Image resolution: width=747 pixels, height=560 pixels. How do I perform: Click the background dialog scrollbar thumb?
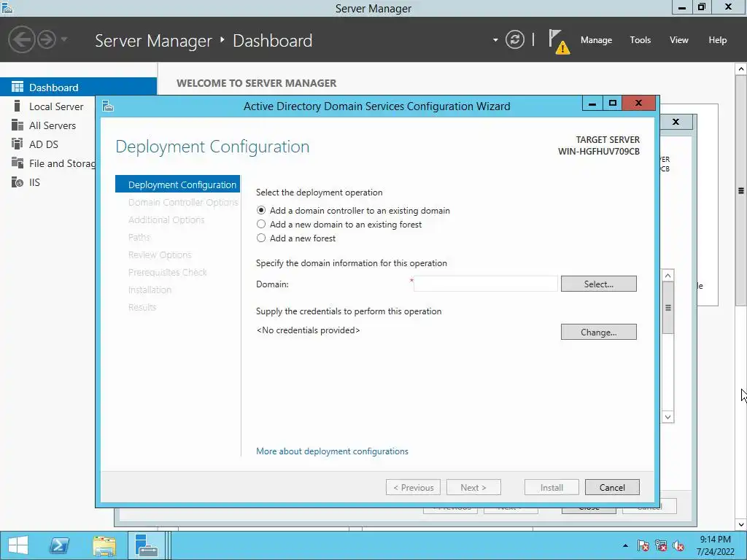click(x=668, y=308)
